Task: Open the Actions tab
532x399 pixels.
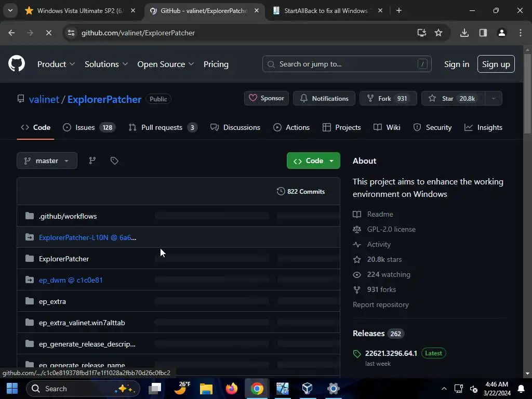Action: coord(291,128)
